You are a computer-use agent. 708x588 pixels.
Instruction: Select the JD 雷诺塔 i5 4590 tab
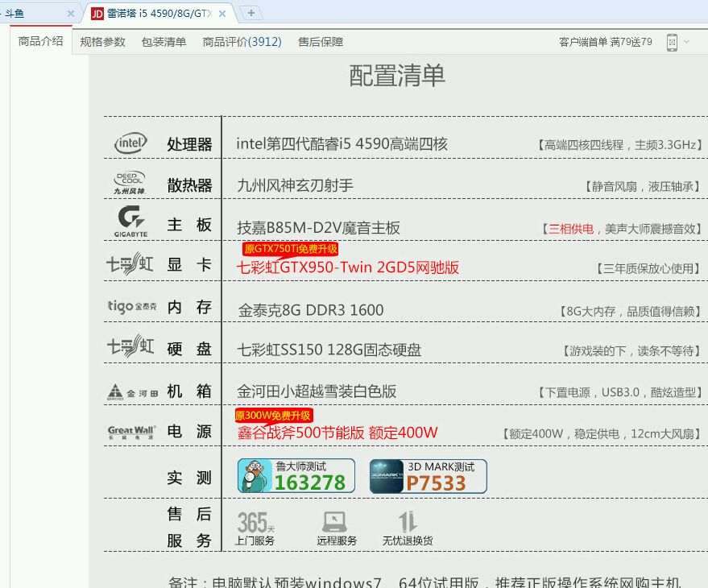coord(158,14)
